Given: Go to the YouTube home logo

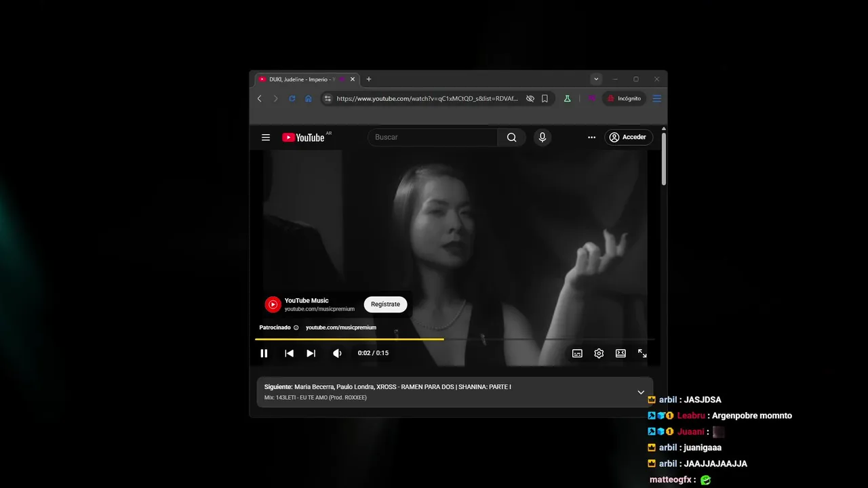Looking at the screenshot, I should (303, 137).
